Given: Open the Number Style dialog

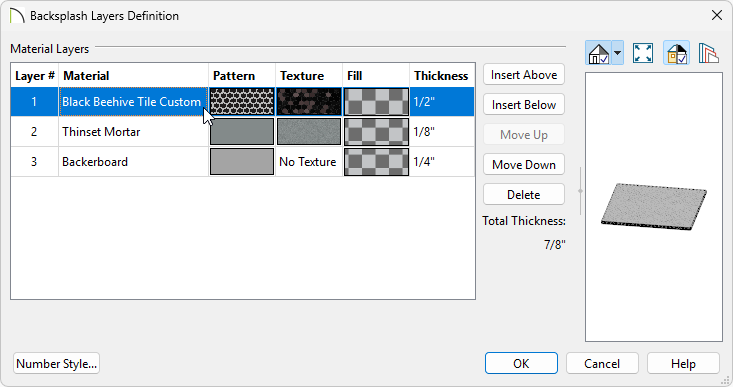Looking at the screenshot, I should [57, 363].
